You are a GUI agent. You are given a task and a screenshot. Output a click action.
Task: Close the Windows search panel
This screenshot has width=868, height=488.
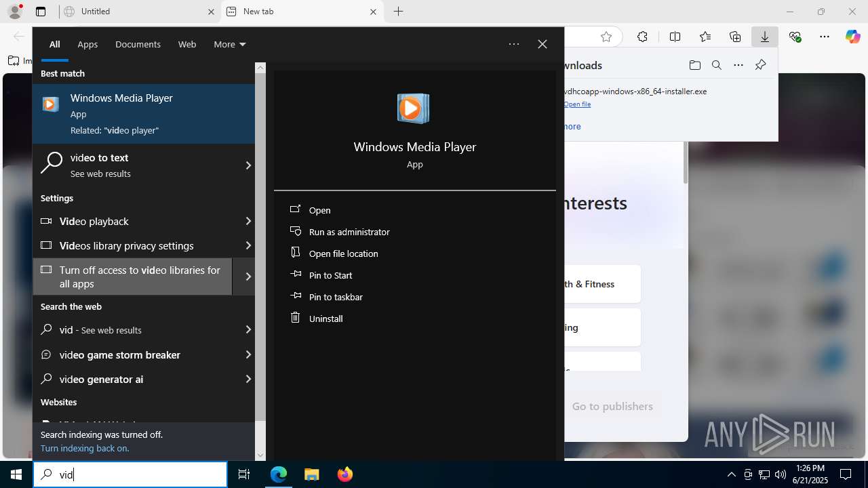pos(542,44)
